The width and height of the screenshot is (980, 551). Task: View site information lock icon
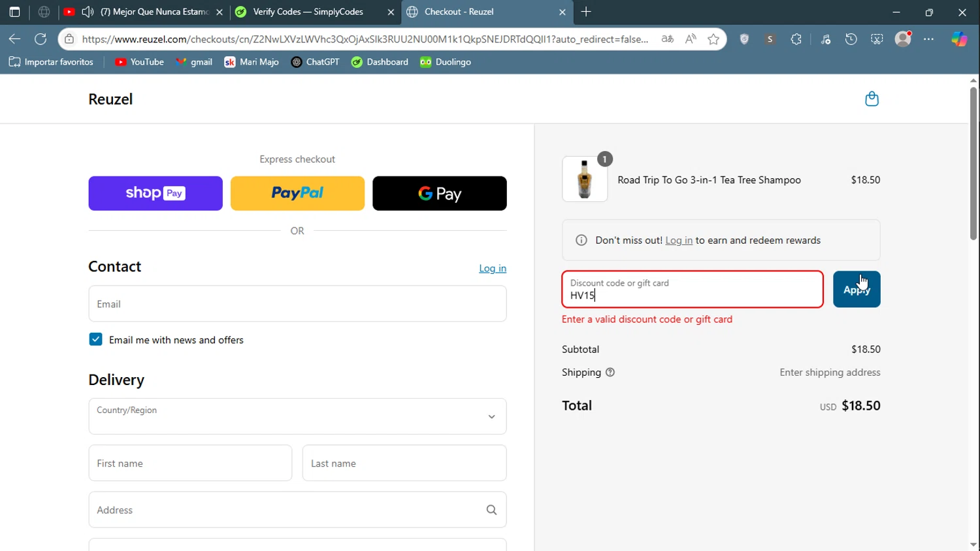click(x=69, y=39)
